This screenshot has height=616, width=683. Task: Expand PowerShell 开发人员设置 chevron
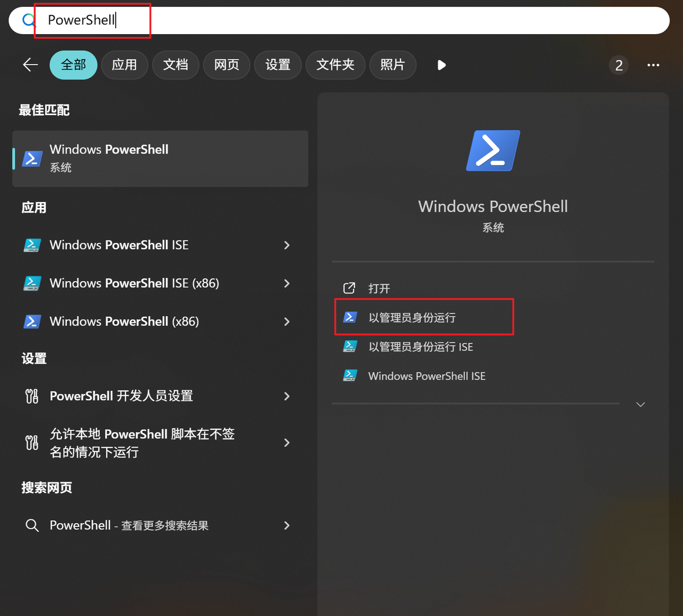pyautogui.click(x=287, y=396)
